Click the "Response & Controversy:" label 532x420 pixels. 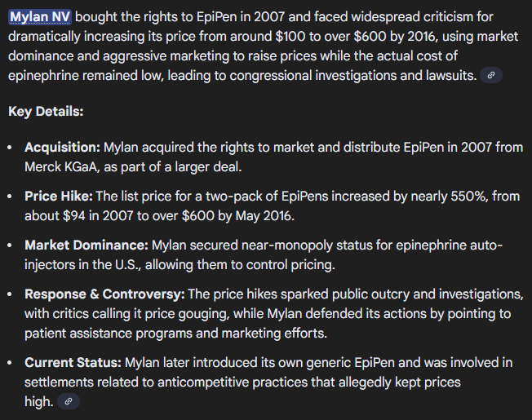click(104, 294)
